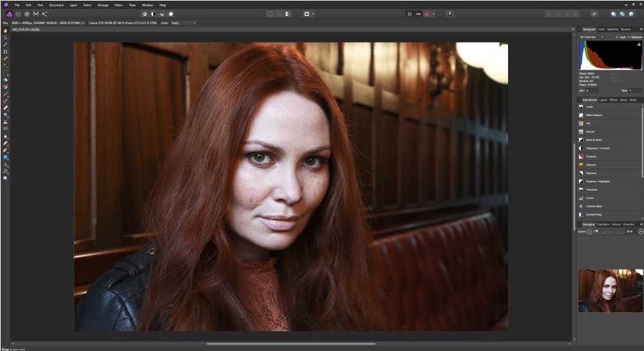
Task: Enable the Layer checkbox in Histogram panel
Action: [616, 37]
